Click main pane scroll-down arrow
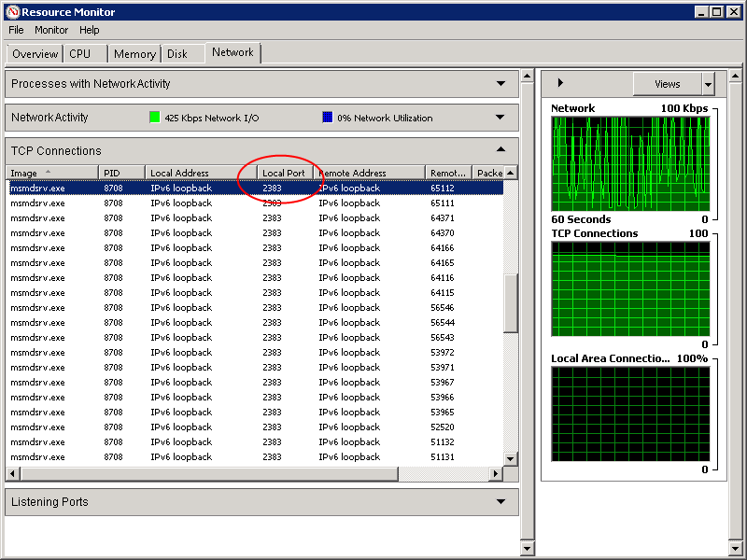Screen dimensions: 747x560 click(x=528, y=548)
